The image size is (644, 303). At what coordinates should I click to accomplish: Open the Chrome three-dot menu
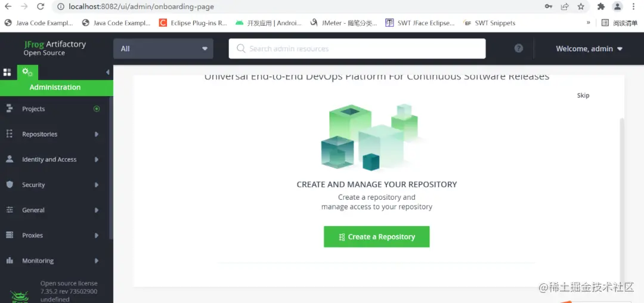[634, 7]
